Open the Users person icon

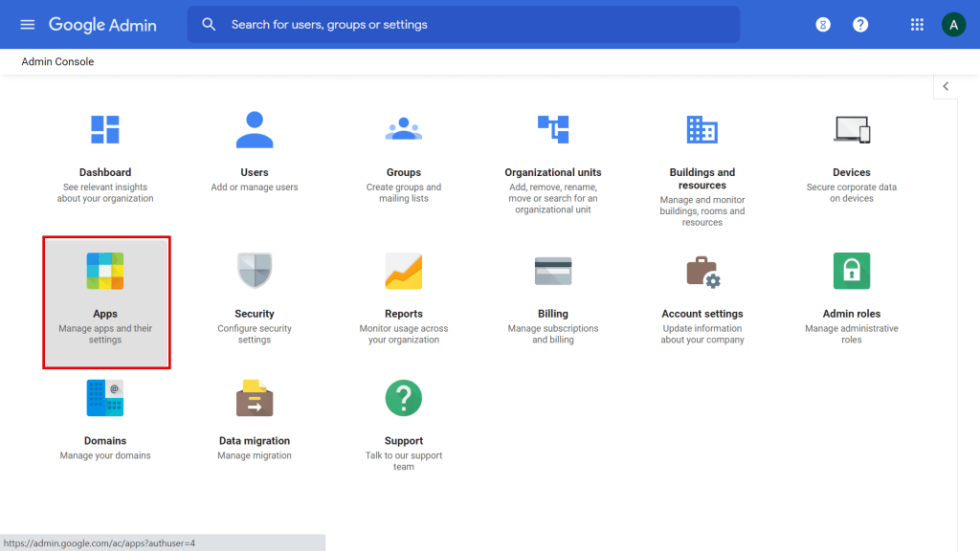point(255,129)
